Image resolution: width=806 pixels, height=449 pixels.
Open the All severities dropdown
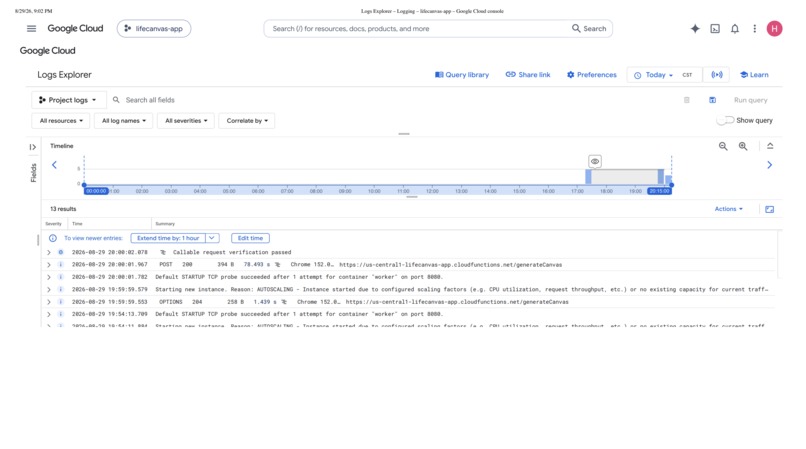click(x=186, y=121)
